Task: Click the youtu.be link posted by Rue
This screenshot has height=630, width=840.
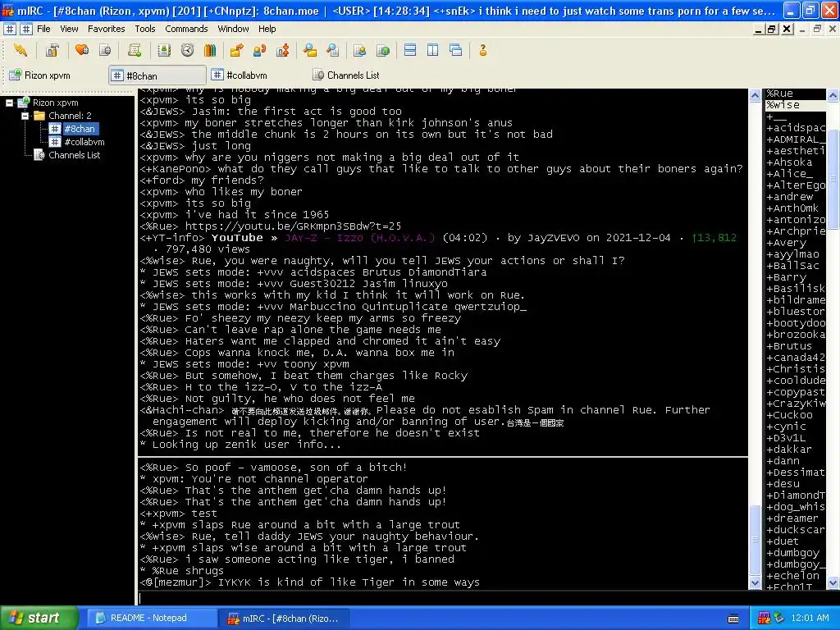Action: (293, 226)
